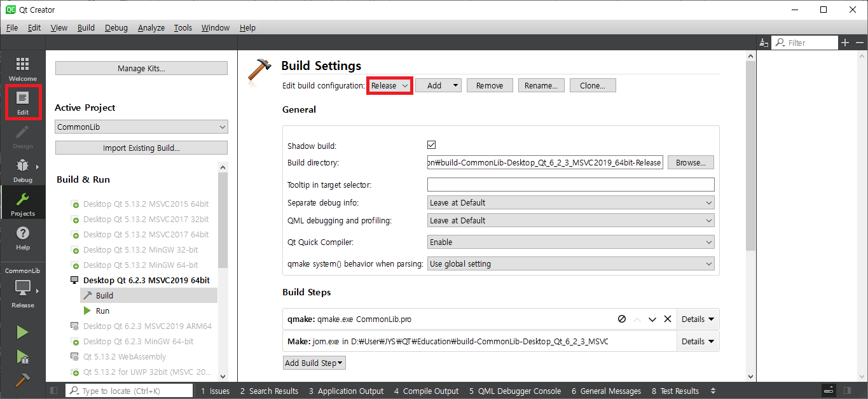The width and height of the screenshot is (868, 399).
Task: Click Rename configuration button
Action: [x=541, y=85]
